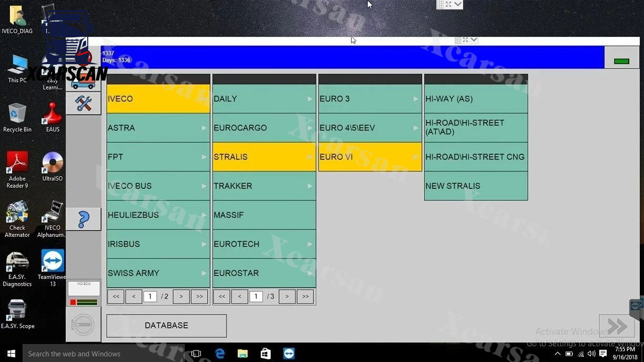Image resolution: width=644 pixels, height=362 pixels.
Task: Open the action center notification icon
Action: tap(603, 354)
